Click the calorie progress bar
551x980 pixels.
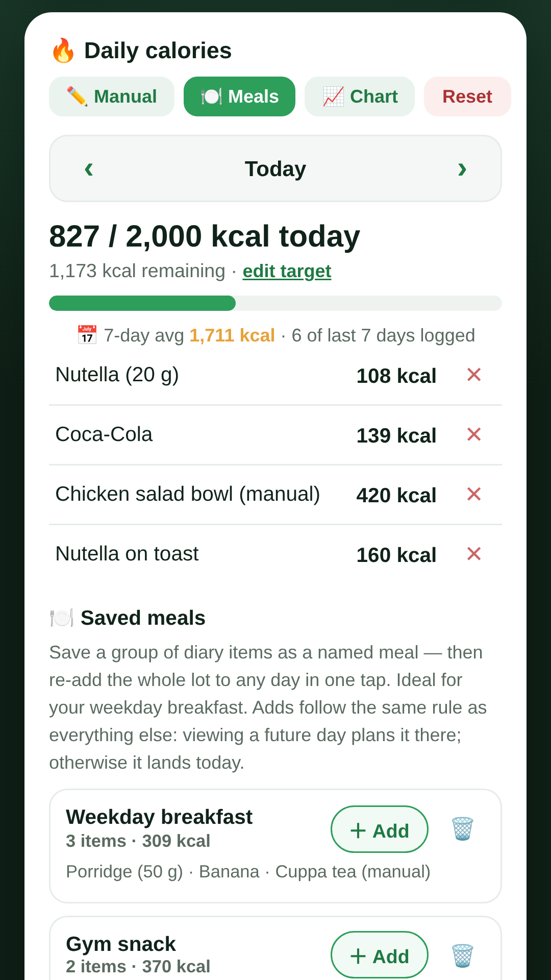(x=275, y=303)
